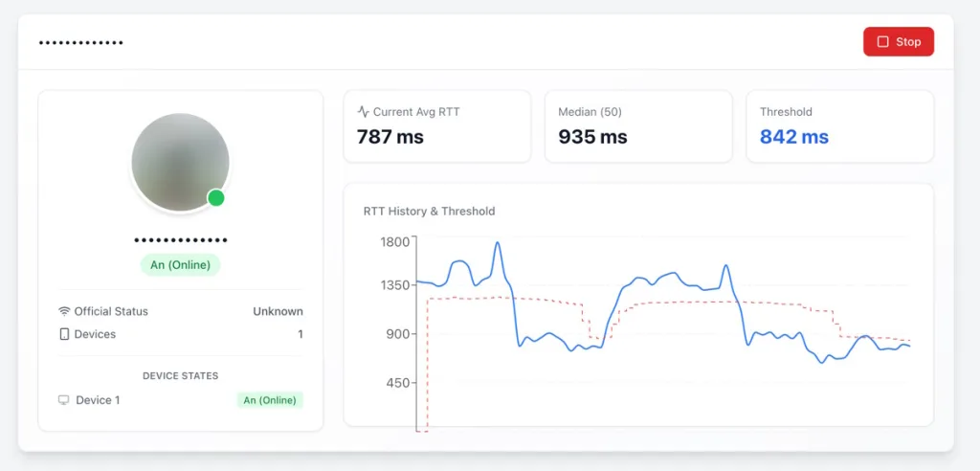This screenshot has height=471, width=980.
Task: Click the masked name below avatar
Action: (x=180, y=240)
